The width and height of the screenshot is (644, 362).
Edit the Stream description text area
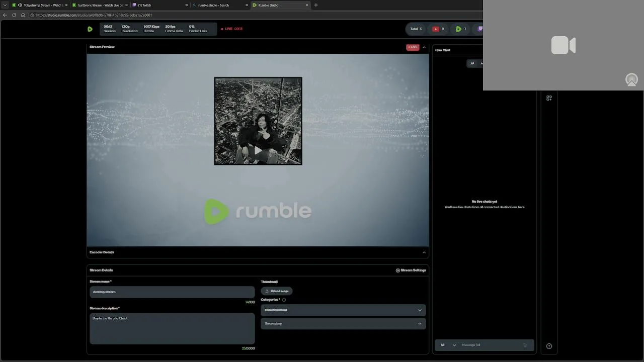coord(172,328)
